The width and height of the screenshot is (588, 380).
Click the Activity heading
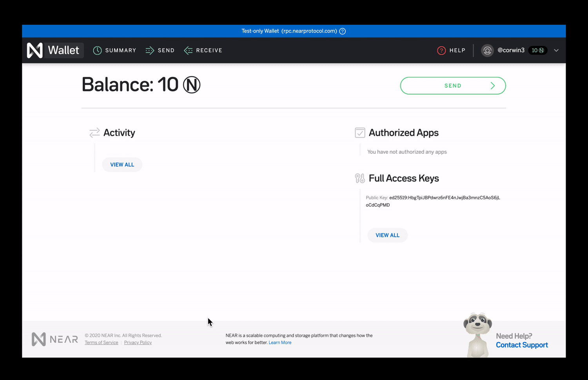pos(119,133)
